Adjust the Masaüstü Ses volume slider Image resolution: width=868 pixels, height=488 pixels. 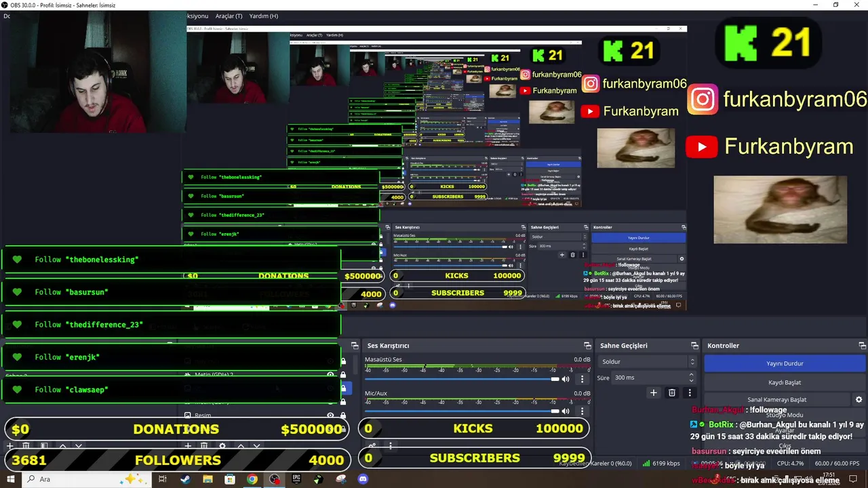[461, 379]
